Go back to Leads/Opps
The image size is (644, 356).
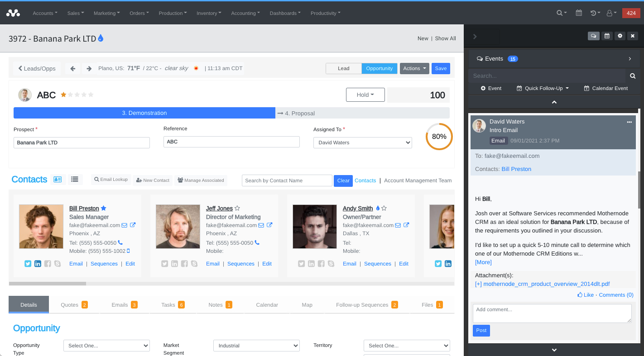(x=37, y=68)
